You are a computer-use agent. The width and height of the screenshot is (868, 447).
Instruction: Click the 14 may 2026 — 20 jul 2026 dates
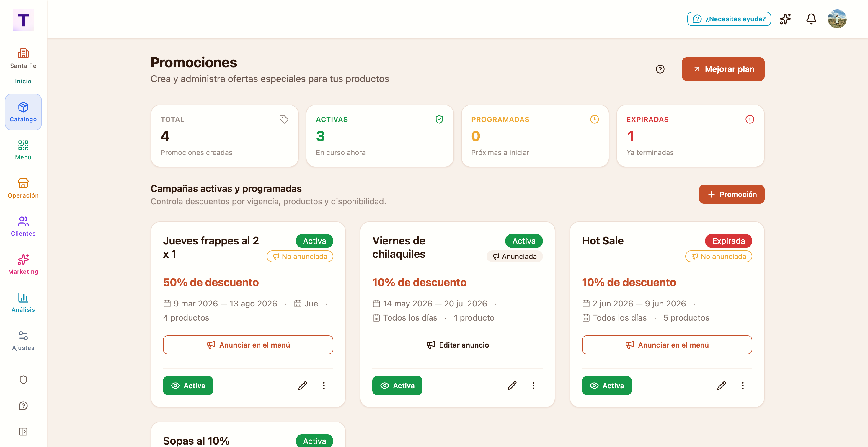(435, 304)
